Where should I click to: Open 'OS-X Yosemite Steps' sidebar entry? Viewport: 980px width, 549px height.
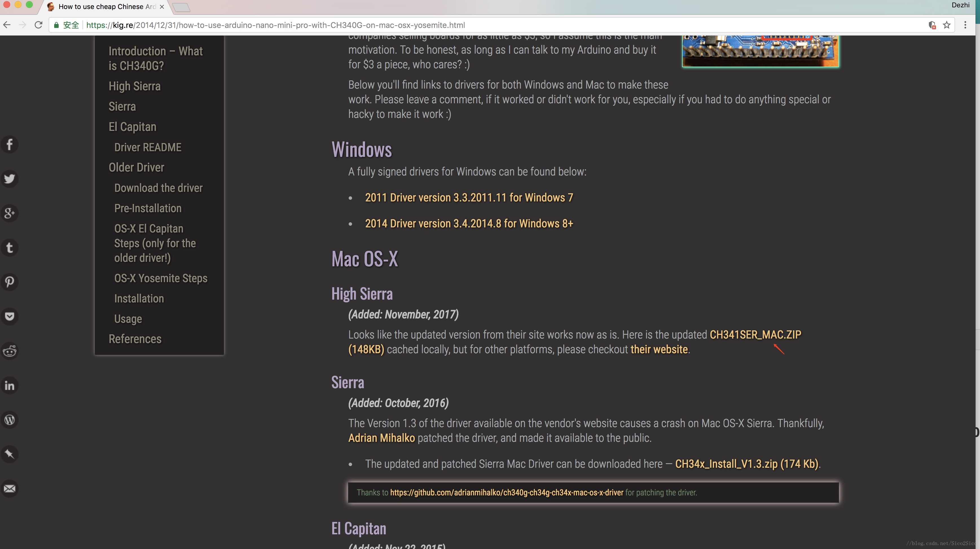click(161, 278)
